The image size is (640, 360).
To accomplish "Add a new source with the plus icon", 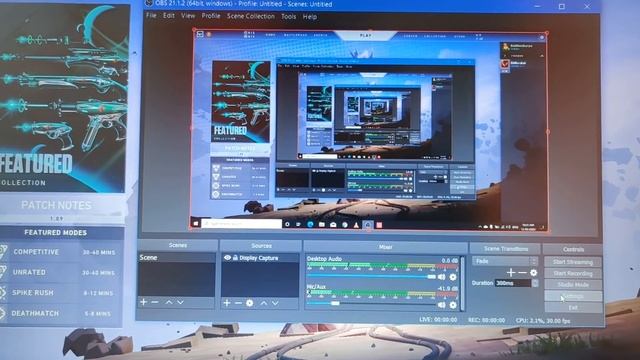I will tap(227, 303).
